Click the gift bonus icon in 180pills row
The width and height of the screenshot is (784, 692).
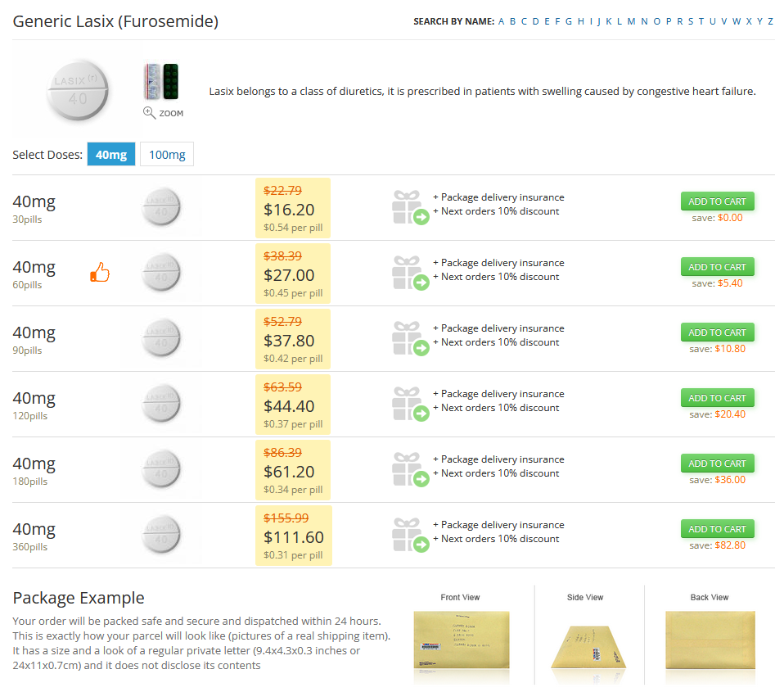pyautogui.click(x=411, y=469)
